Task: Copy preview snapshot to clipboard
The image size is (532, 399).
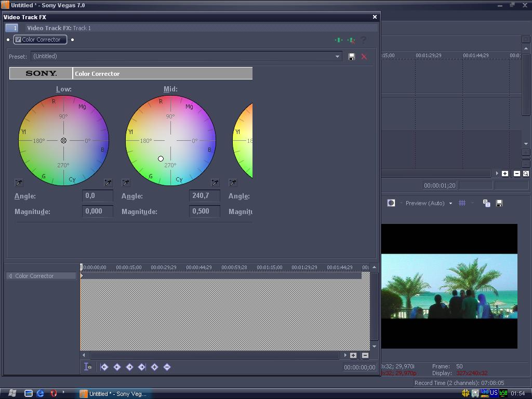Action: 486,203
